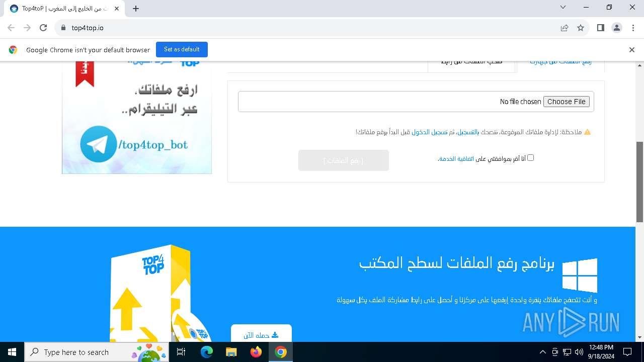Click the disabled upload files button
The height and width of the screenshot is (362, 644).
pyautogui.click(x=344, y=160)
